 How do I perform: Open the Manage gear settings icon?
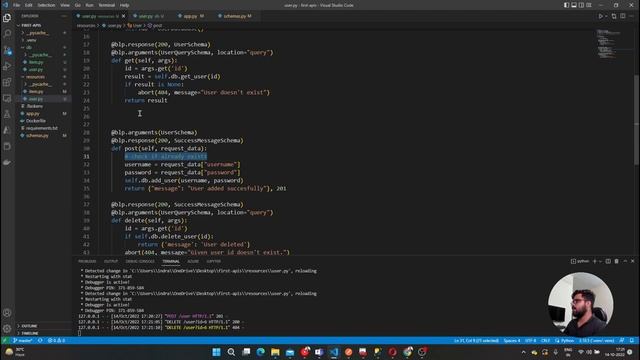point(7,329)
